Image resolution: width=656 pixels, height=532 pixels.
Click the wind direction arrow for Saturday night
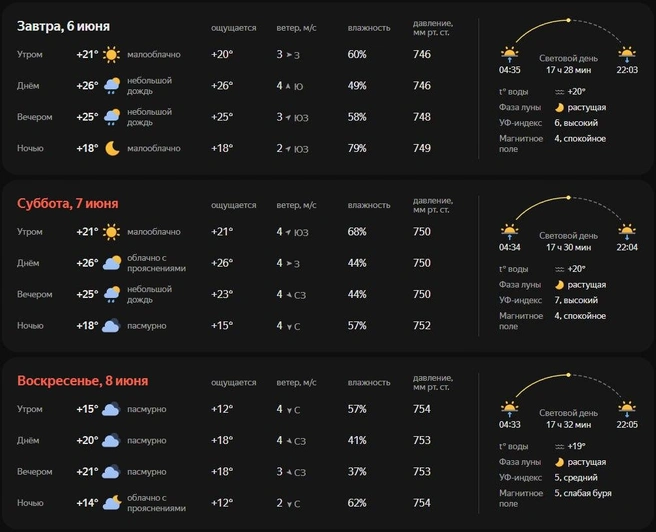pyautogui.click(x=289, y=327)
